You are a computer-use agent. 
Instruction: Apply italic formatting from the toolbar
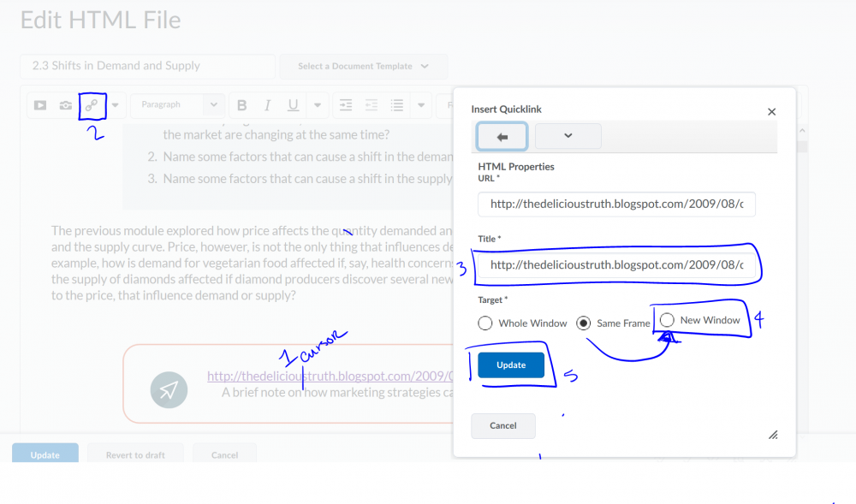point(267,105)
